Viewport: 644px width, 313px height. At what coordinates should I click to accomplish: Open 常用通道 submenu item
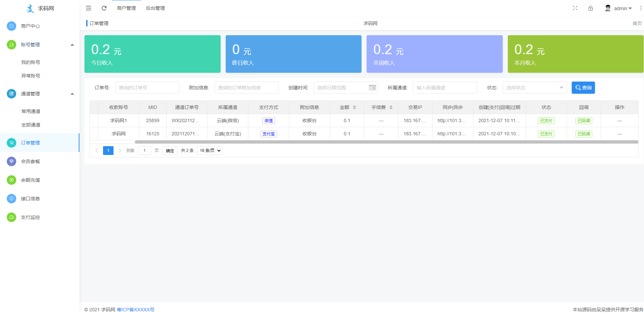click(31, 111)
